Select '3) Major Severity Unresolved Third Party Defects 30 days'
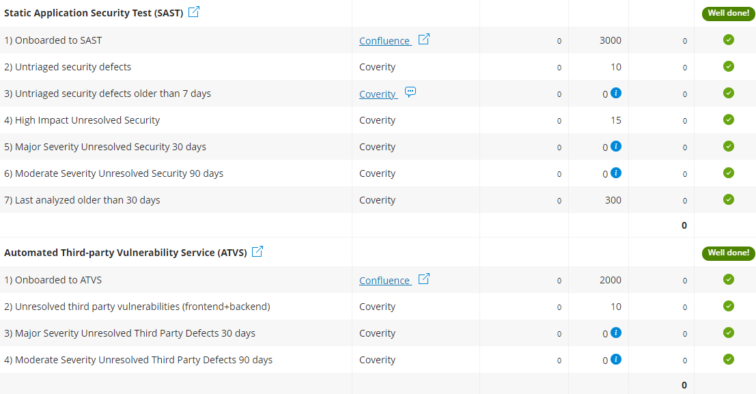This screenshot has width=756, height=394. (130, 333)
